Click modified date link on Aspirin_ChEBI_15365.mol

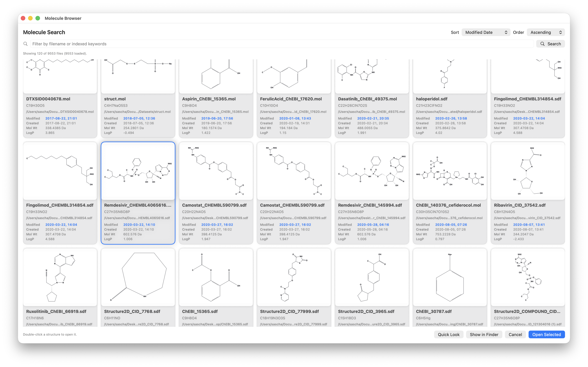(217, 118)
